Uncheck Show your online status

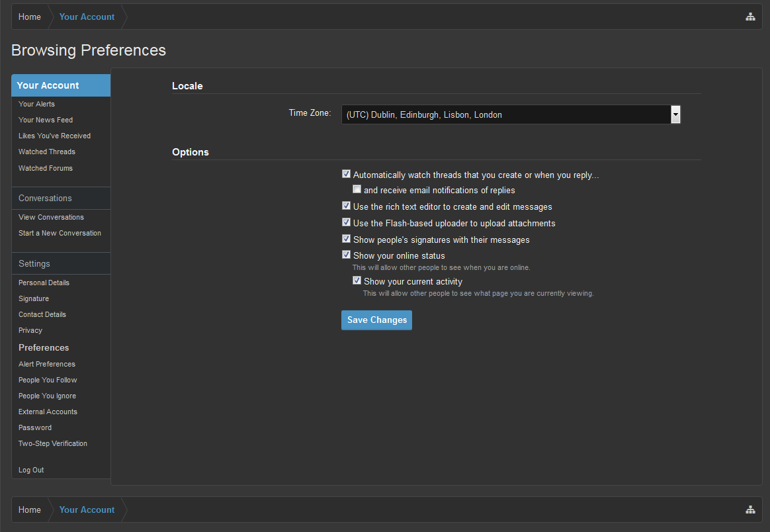click(x=346, y=255)
